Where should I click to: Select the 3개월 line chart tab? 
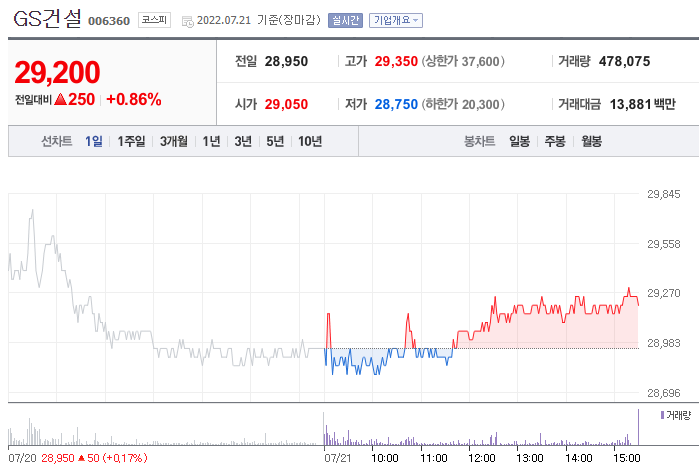pos(173,141)
